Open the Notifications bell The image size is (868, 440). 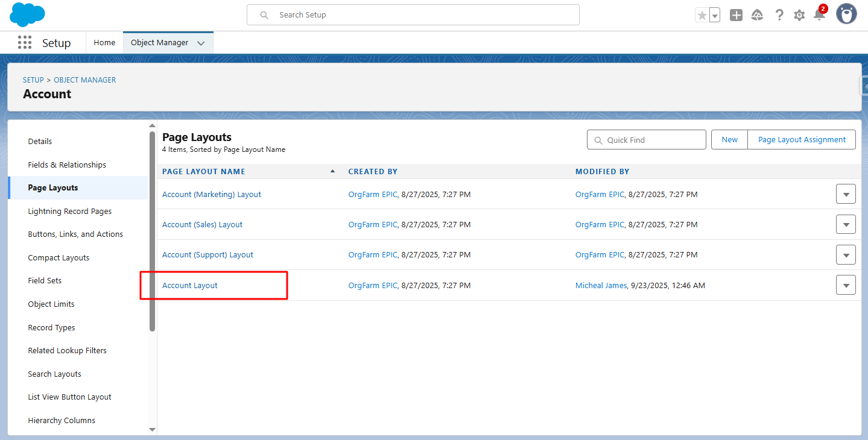point(819,15)
